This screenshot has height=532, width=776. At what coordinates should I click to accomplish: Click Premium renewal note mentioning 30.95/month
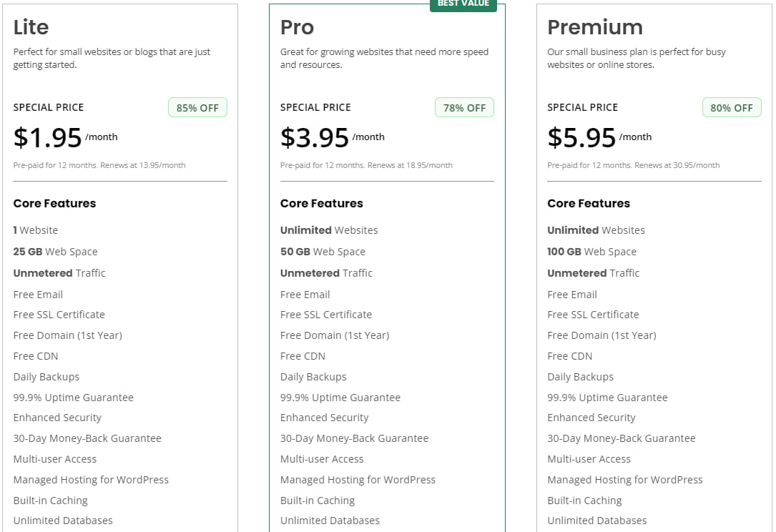pos(634,165)
